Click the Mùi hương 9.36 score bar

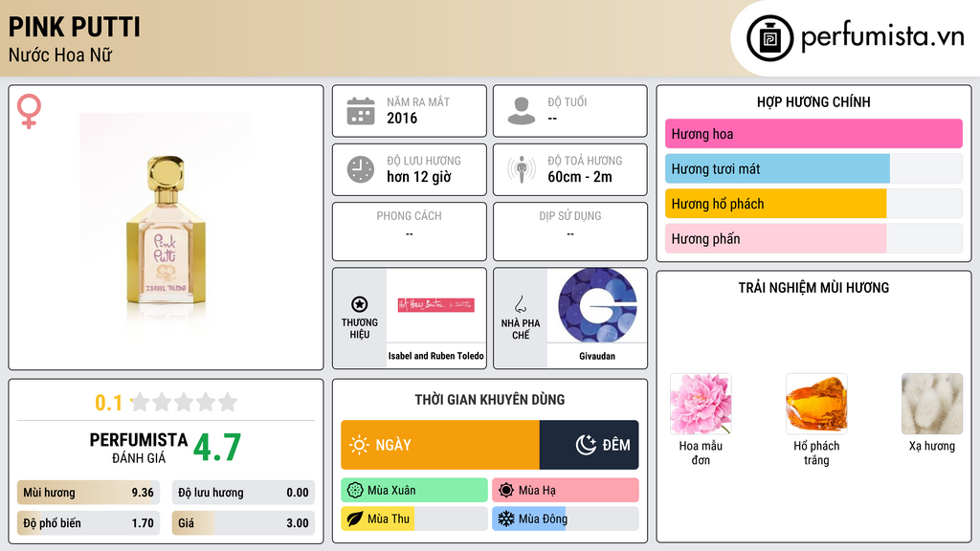[x=88, y=493]
